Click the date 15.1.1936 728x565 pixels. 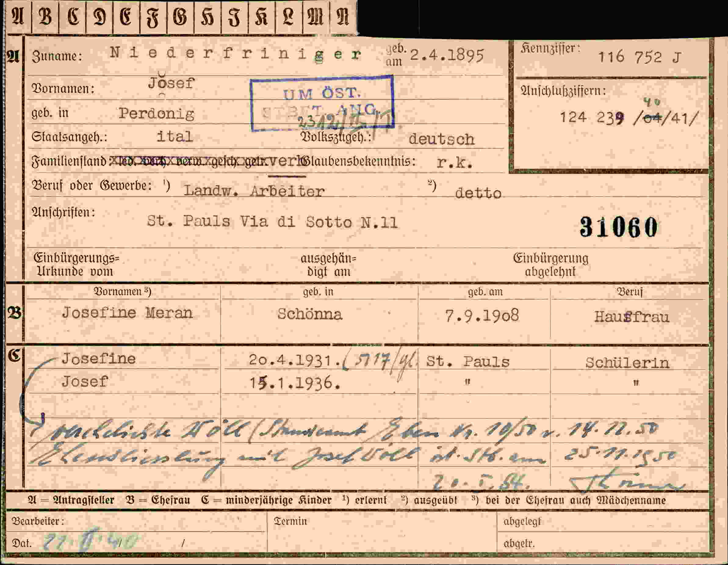pos(295,383)
